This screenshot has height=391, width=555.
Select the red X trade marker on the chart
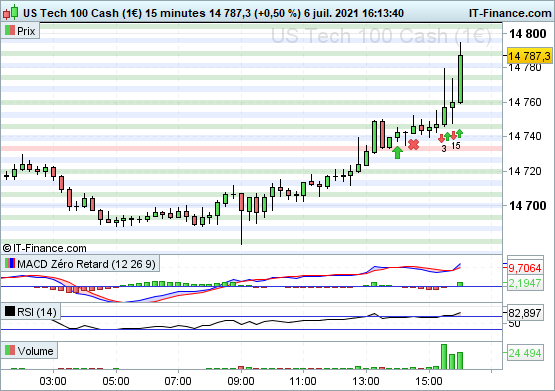(x=413, y=144)
